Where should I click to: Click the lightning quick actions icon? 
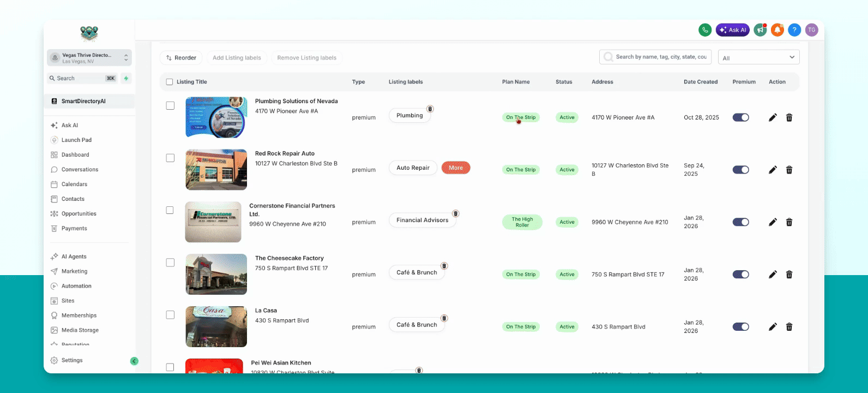(x=126, y=79)
